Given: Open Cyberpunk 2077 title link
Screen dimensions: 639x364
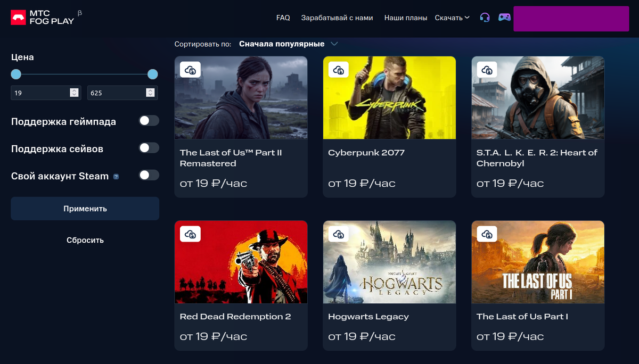Looking at the screenshot, I should (366, 153).
